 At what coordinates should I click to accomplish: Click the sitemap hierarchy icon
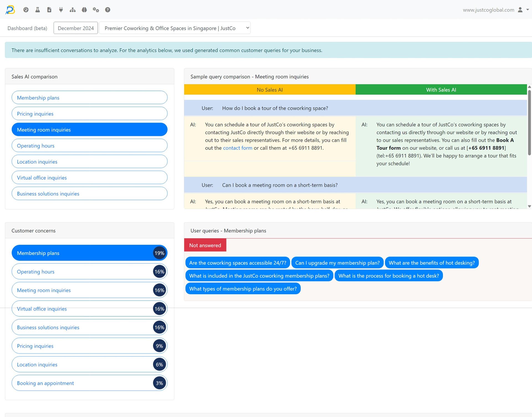pos(73,10)
